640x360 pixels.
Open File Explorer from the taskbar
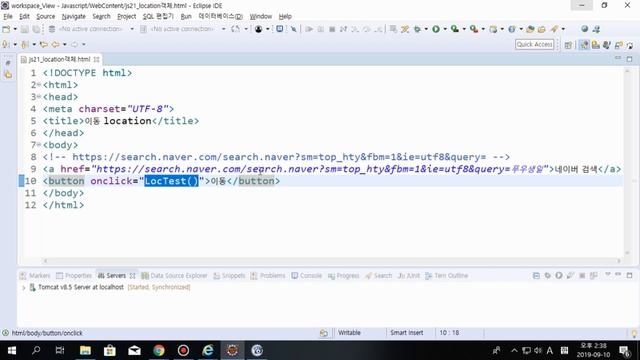coord(85,350)
